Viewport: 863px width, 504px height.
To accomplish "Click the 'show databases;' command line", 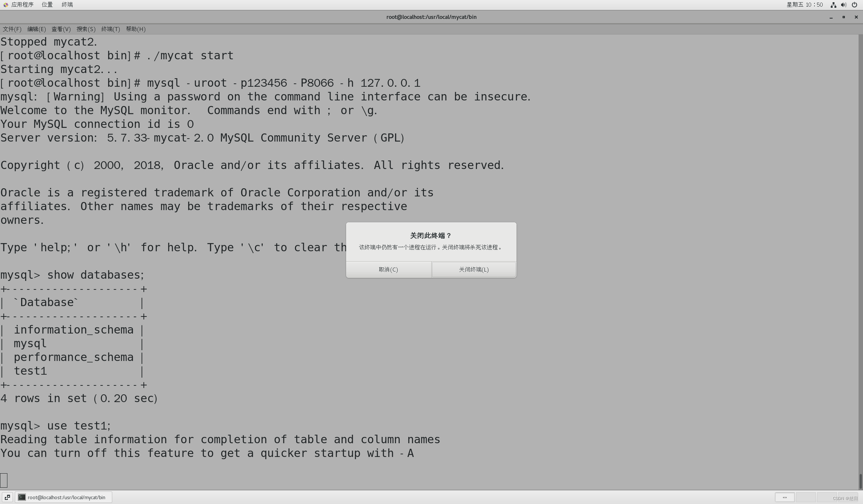I will click(72, 275).
